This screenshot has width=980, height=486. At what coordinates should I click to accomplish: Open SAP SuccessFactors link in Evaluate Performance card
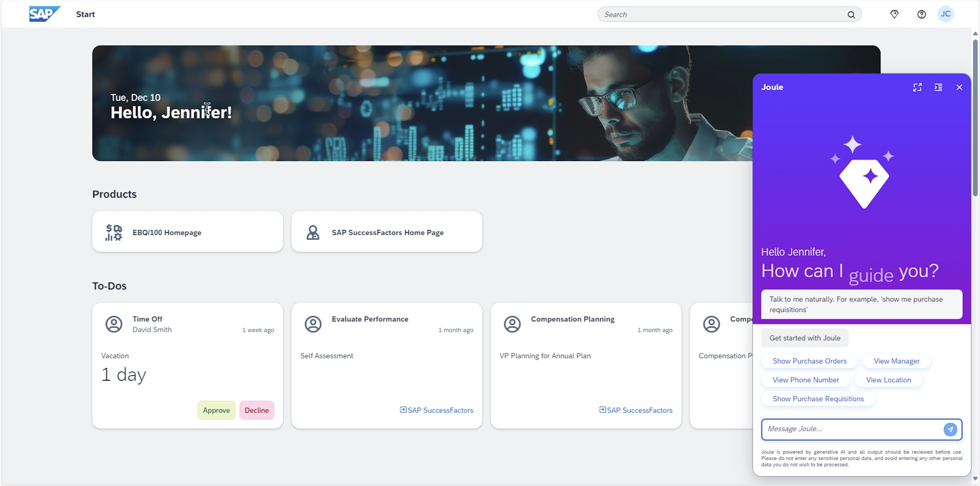436,410
